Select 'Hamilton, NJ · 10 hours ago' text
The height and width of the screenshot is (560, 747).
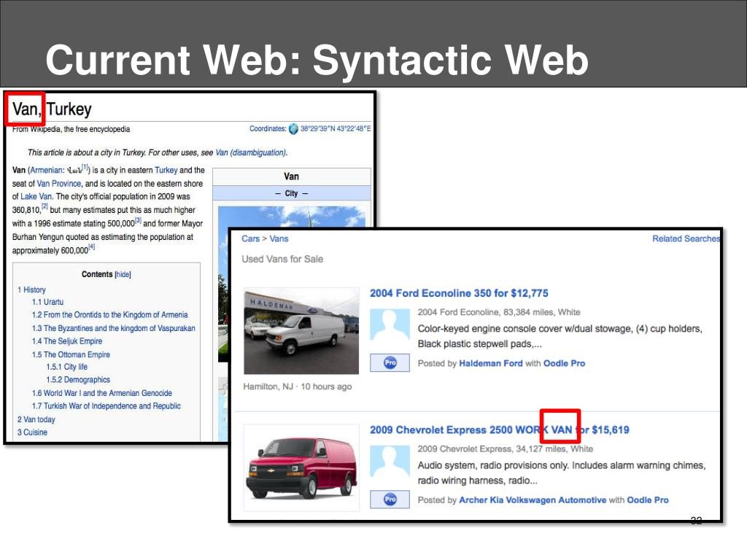coord(298,386)
